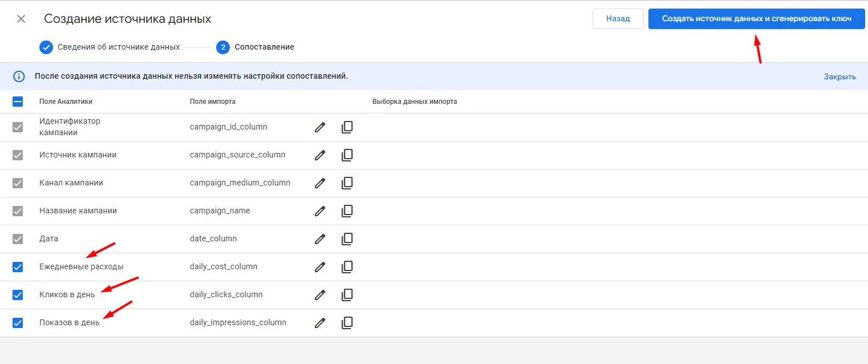Edit the daily_clicks_column mapping

(320, 295)
